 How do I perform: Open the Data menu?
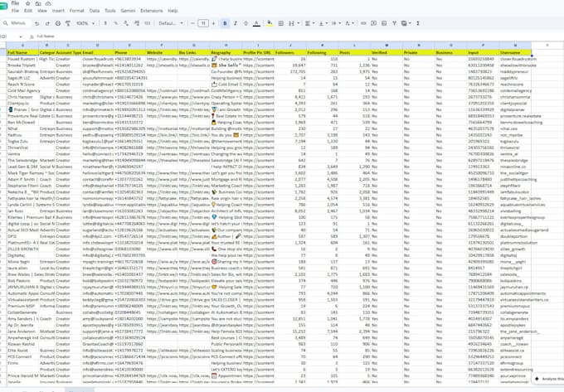[95, 11]
